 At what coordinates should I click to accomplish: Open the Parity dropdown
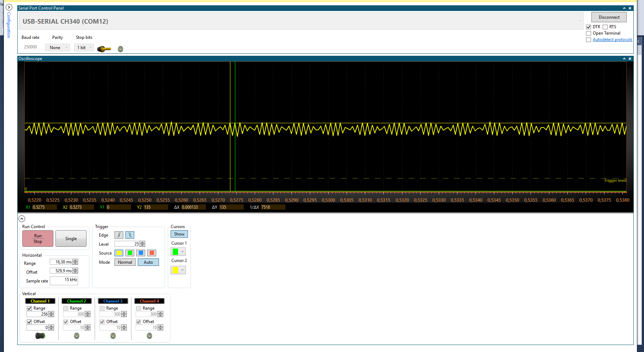tap(58, 48)
